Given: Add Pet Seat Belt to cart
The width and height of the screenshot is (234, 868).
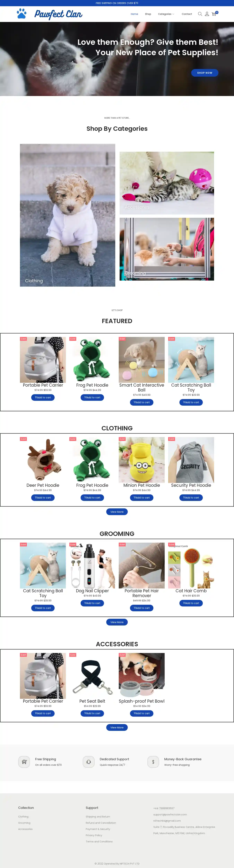Looking at the screenshot, I should [92, 713].
